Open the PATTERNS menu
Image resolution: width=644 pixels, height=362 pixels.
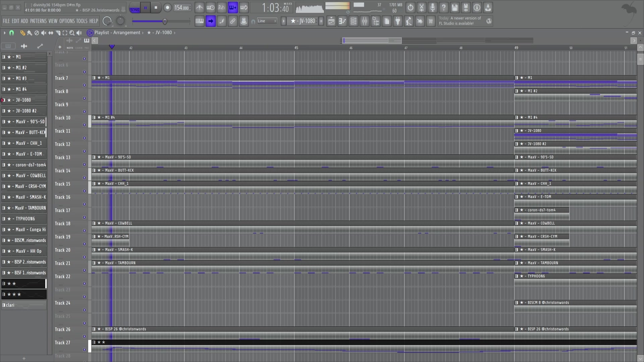[x=38, y=21]
